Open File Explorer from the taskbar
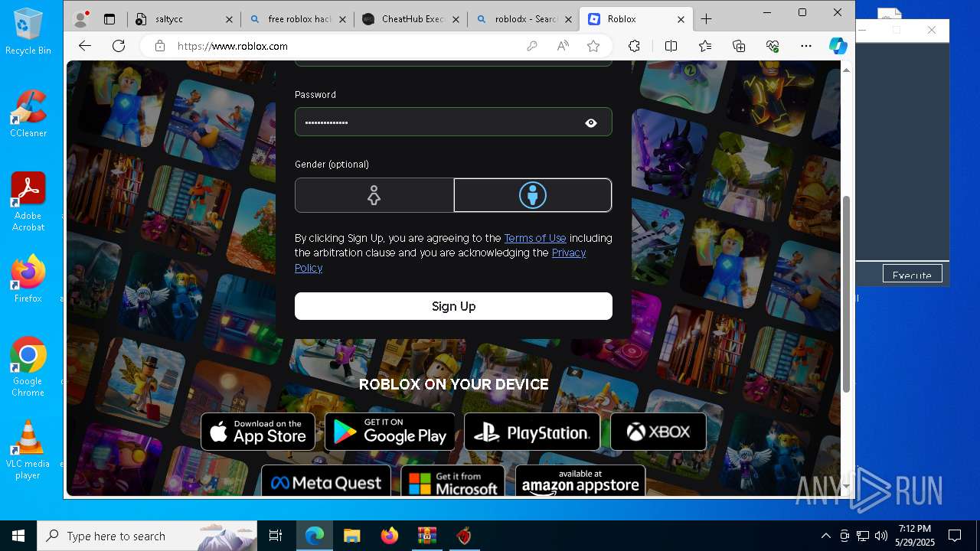The image size is (980, 551). 352,536
